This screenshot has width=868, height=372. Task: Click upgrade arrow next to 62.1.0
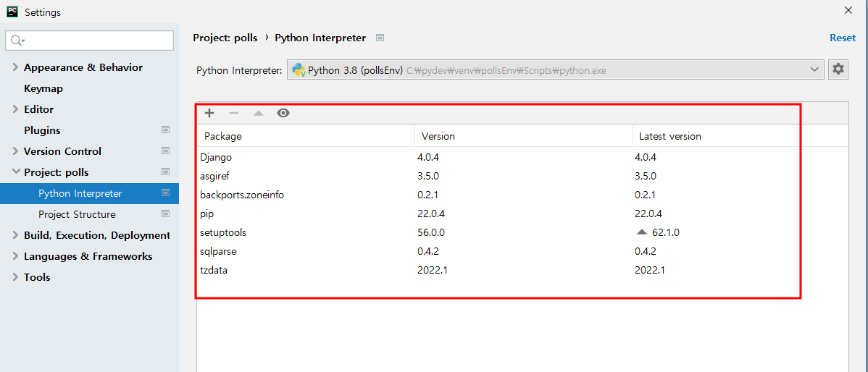pyautogui.click(x=642, y=233)
